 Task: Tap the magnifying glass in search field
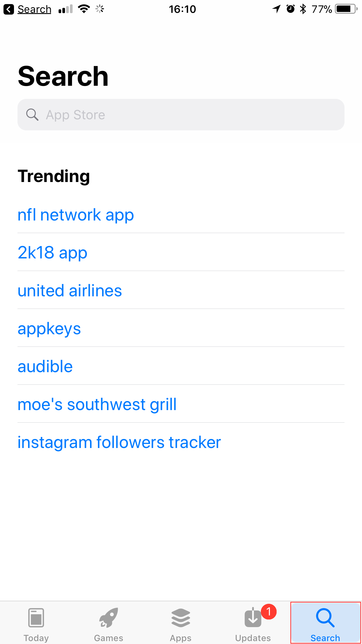coord(32,115)
